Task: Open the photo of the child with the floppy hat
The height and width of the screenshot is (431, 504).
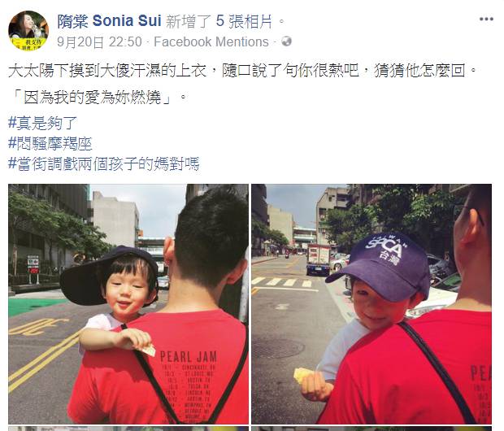Action: 128,304
